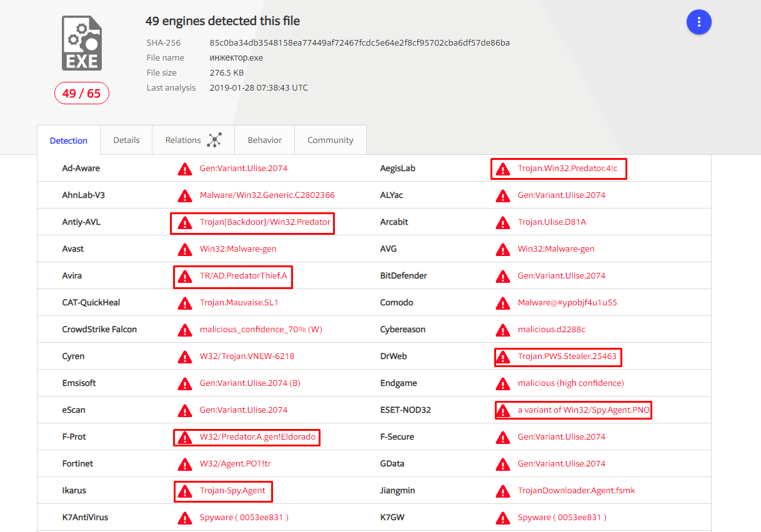
Task: Click Trojan[Backdoor]/Win32.Predator result
Action: [x=265, y=222]
